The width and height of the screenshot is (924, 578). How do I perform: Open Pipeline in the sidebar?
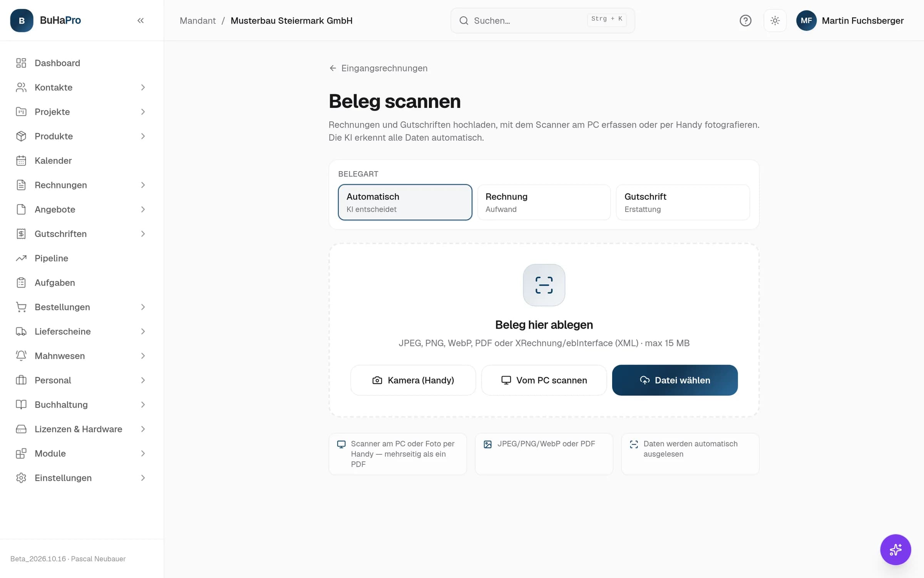pyautogui.click(x=82, y=258)
